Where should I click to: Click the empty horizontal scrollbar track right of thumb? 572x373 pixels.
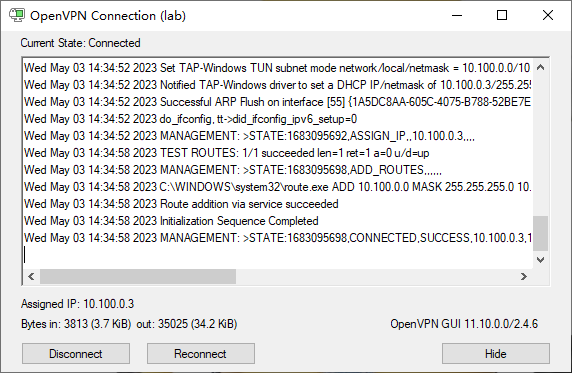pyautogui.click(x=376, y=277)
